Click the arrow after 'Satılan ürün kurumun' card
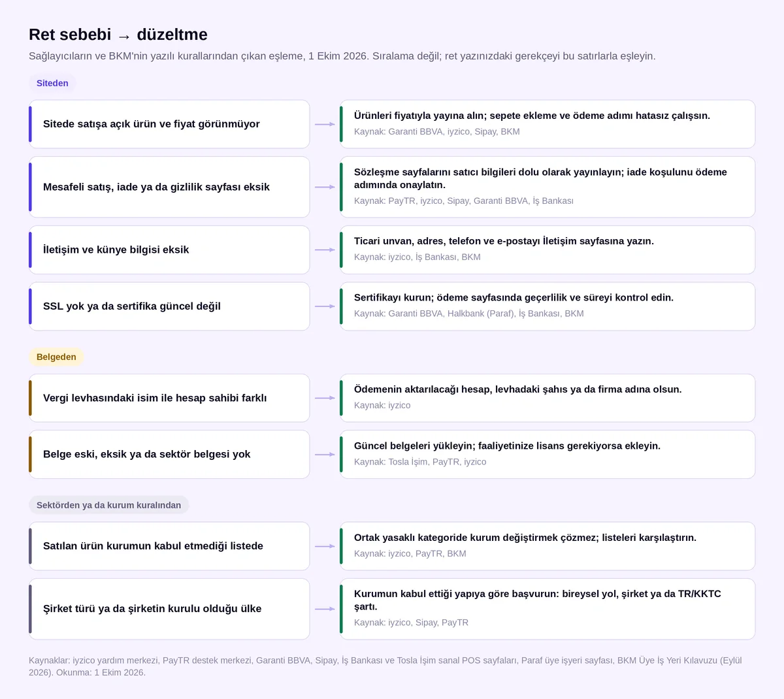 (325, 546)
